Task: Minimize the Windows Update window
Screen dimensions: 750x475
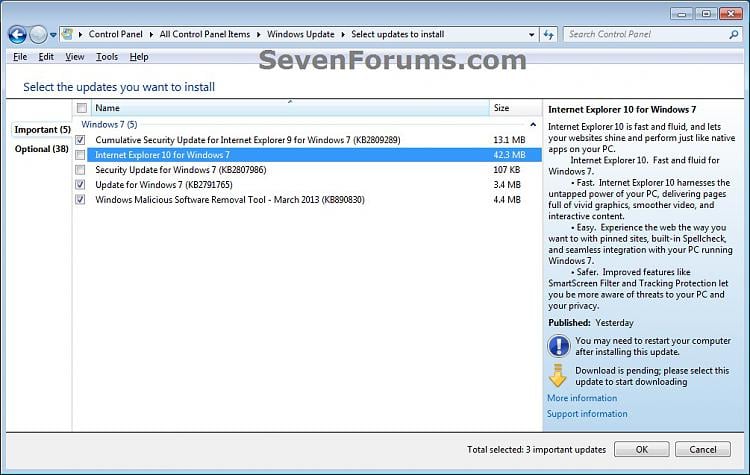Action: [x=682, y=14]
